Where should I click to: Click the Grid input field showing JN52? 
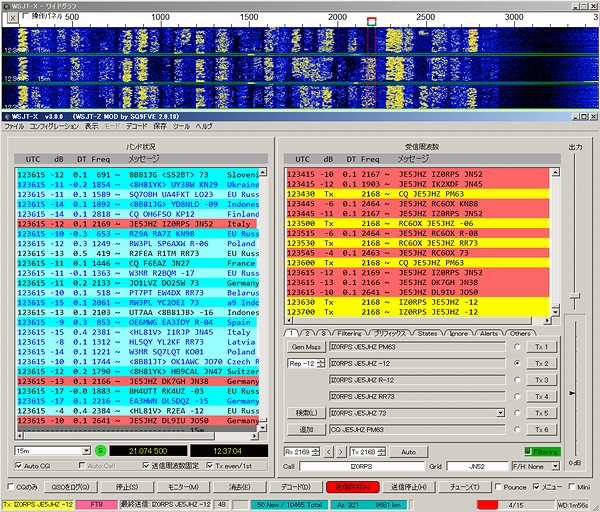coord(477,466)
